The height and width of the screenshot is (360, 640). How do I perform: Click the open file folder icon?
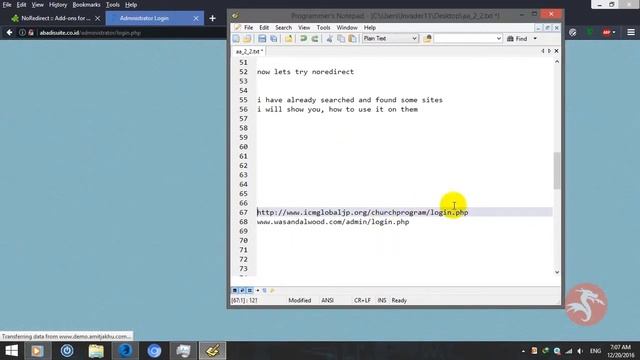pos(247,38)
